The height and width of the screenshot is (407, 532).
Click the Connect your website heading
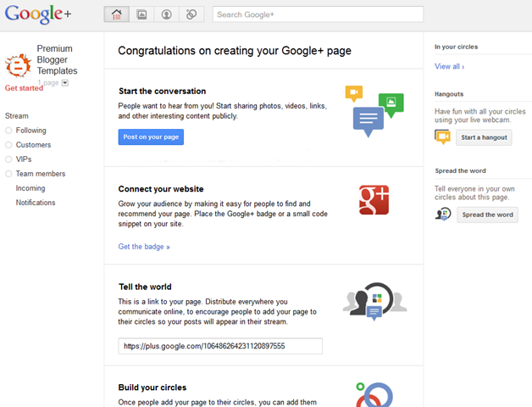161,189
